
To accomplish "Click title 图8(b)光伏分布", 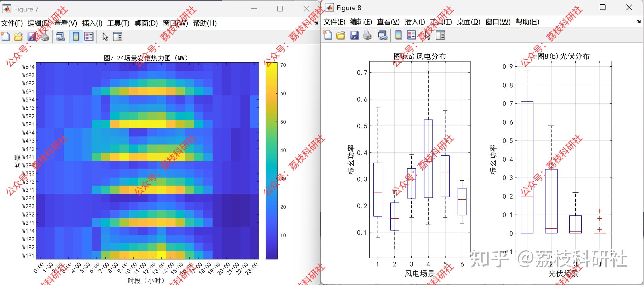I will click(x=563, y=56).
